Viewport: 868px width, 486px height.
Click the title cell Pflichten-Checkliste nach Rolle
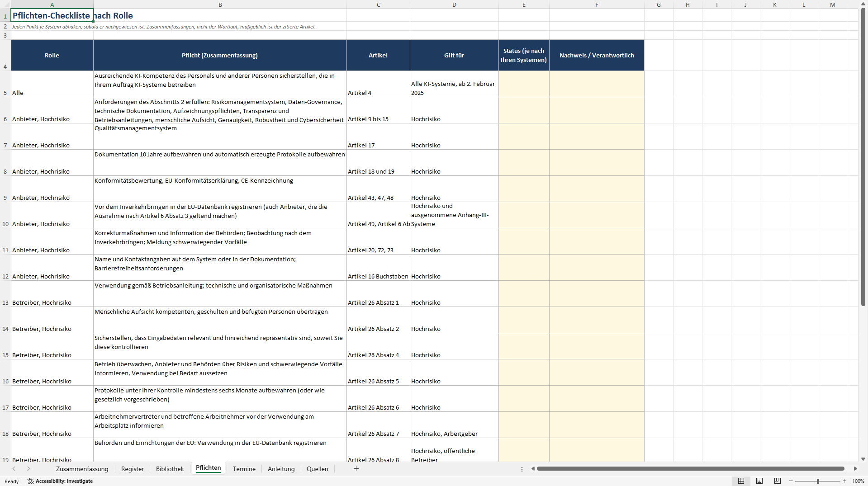pos(52,15)
